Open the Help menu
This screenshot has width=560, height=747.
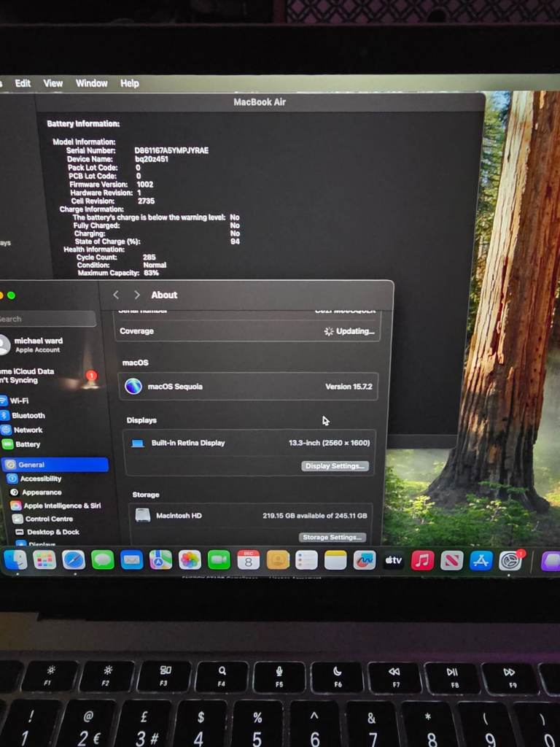coord(130,83)
